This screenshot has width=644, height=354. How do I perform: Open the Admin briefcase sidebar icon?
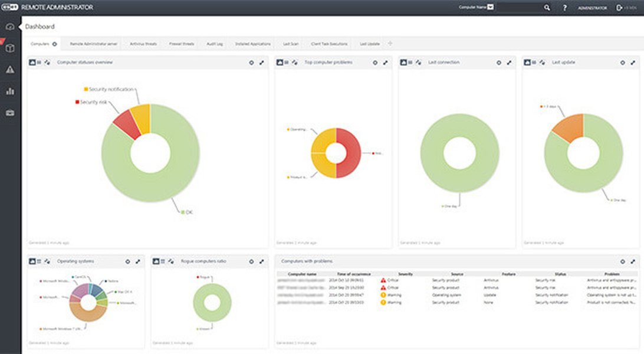click(10, 113)
